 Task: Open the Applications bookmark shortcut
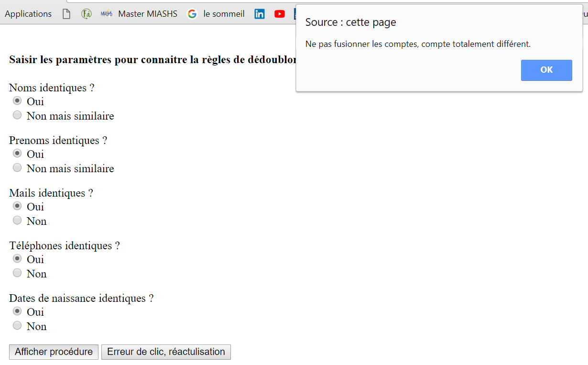click(x=28, y=14)
